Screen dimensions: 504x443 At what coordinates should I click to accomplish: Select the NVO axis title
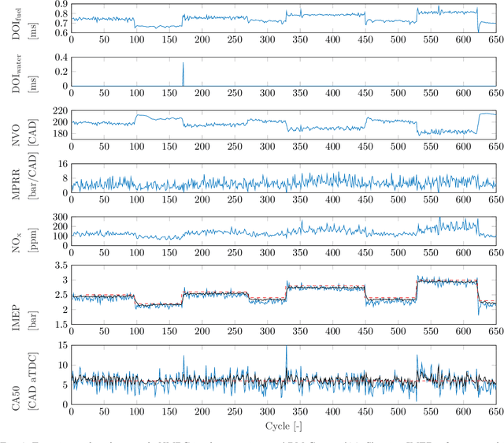point(16,136)
